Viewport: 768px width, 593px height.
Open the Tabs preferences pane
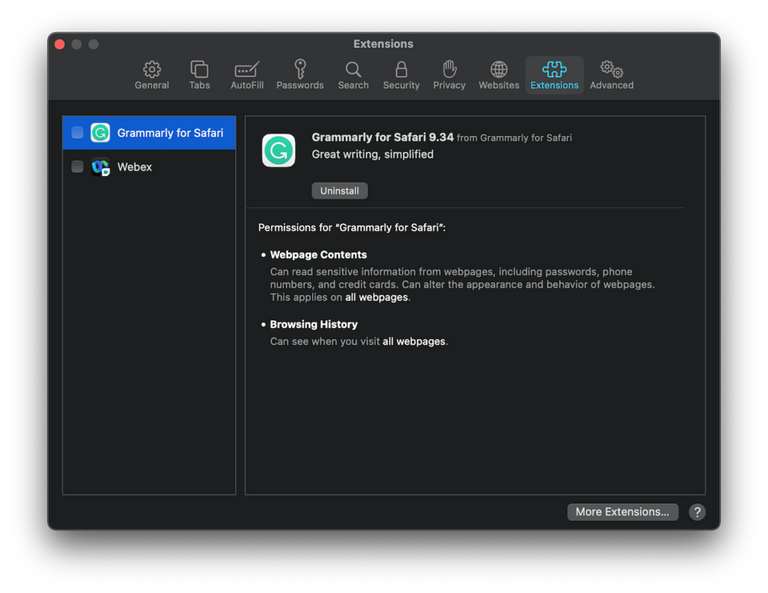click(199, 75)
